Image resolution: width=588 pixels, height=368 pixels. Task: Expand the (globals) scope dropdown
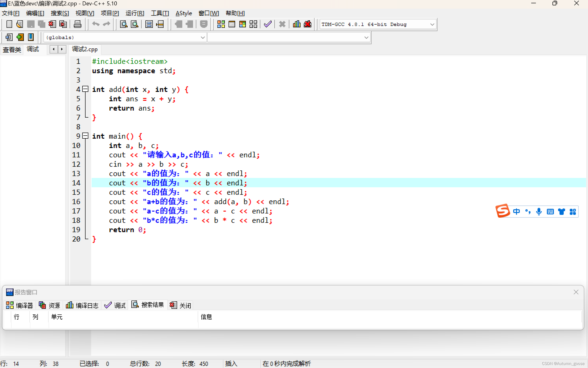202,37
